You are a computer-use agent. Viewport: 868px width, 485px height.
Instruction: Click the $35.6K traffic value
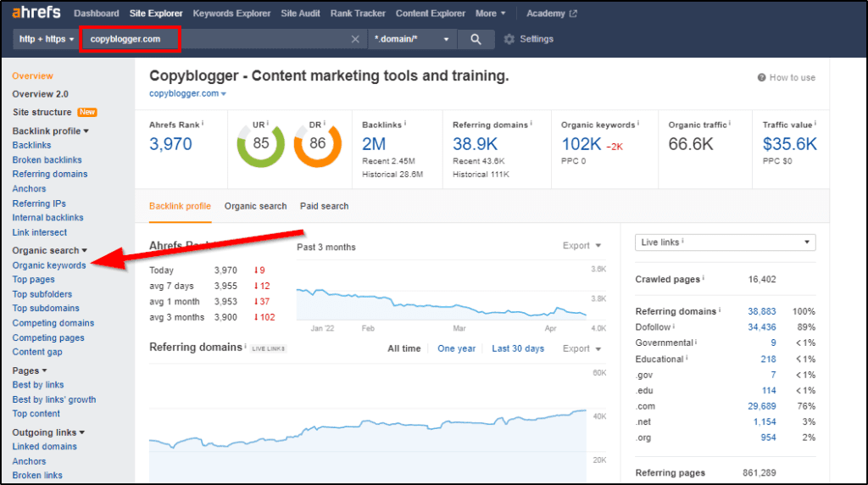pos(789,144)
